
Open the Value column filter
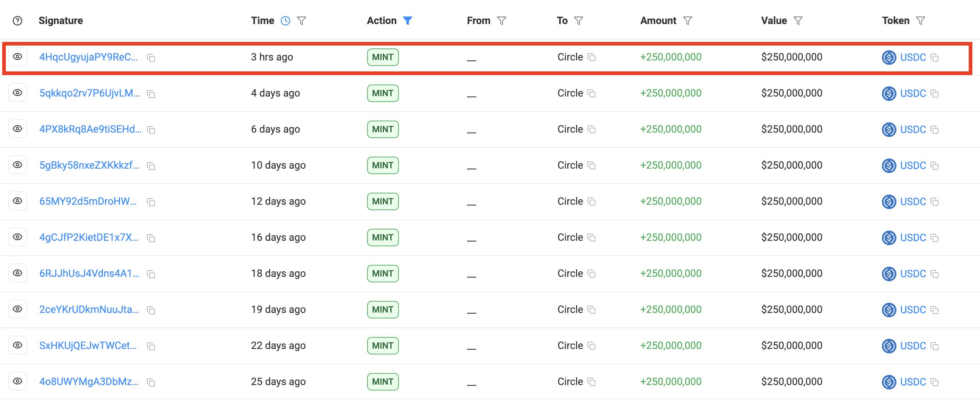pos(798,20)
